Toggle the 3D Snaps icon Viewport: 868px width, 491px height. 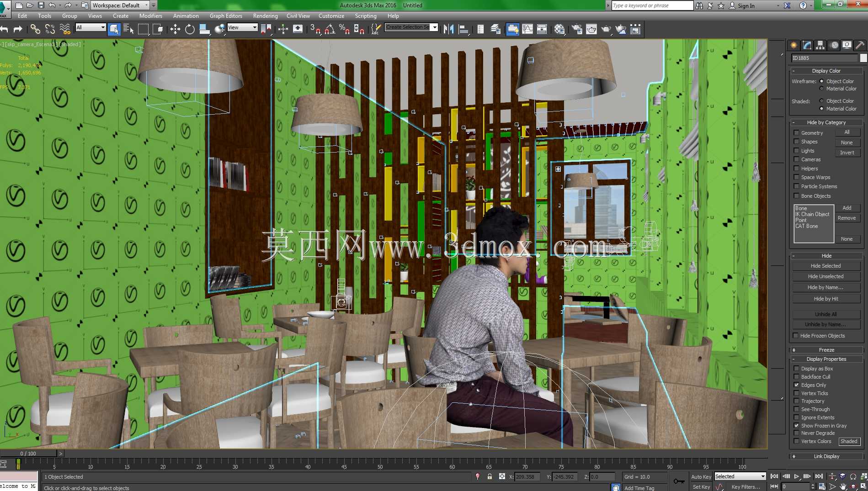tap(315, 29)
